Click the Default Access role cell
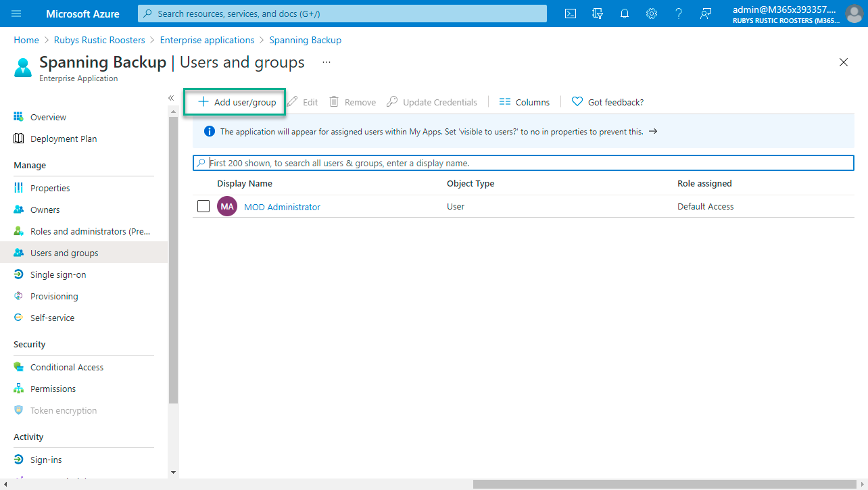 pyautogui.click(x=705, y=206)
